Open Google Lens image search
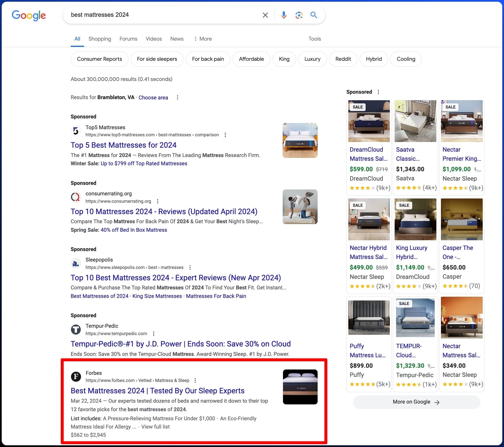The image size is (504, 447). (299, 15)
